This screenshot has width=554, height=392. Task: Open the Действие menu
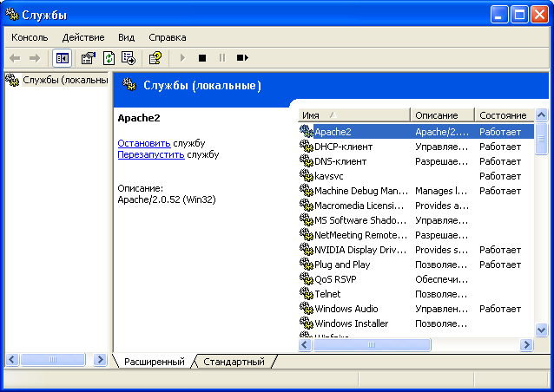click(83, 37)
